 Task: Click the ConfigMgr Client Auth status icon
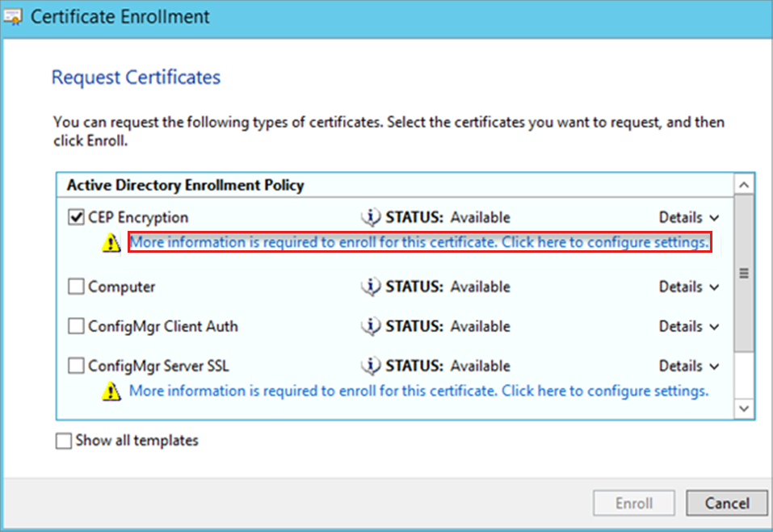[x=371, y=326]
